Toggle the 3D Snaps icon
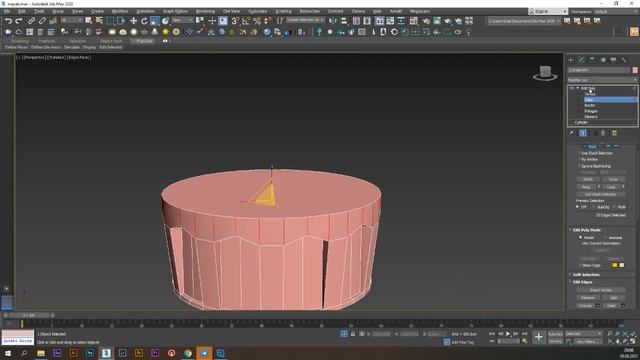 235,20
